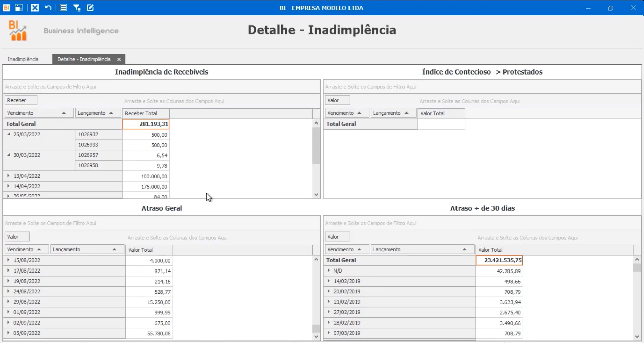The height and width of the screenshot is (343, 644).
Task: Select the total cell 281.193,31
Action: (x=146, y=124)
